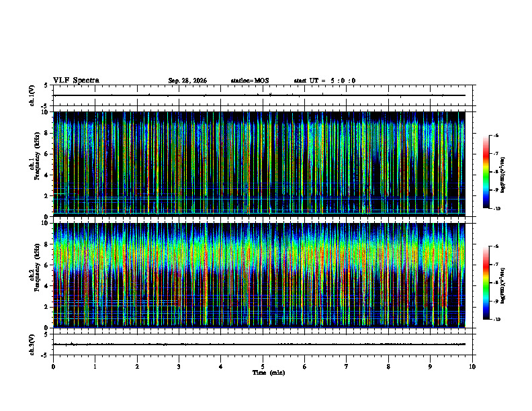Screen dimensions: 532x411
Task: Click the 0 minute tick on time axis
Action: pos(53,367)
